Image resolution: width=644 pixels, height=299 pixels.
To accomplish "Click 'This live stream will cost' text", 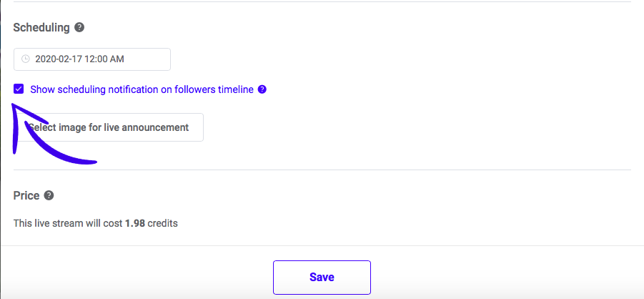I will coord(68,224).
